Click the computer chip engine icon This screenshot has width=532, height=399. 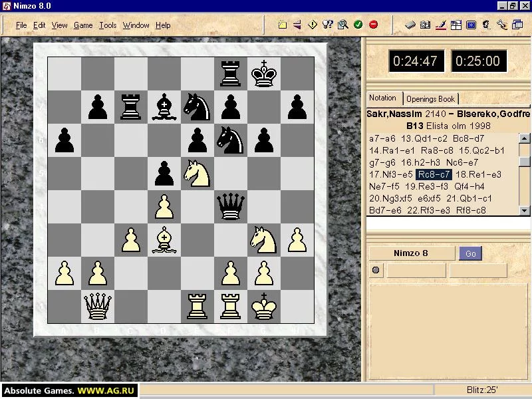[x=410, y=25]
